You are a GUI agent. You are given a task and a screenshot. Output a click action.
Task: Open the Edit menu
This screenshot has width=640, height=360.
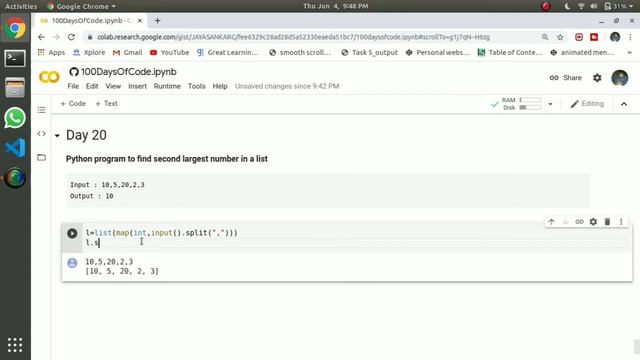[x=92, y=86]
